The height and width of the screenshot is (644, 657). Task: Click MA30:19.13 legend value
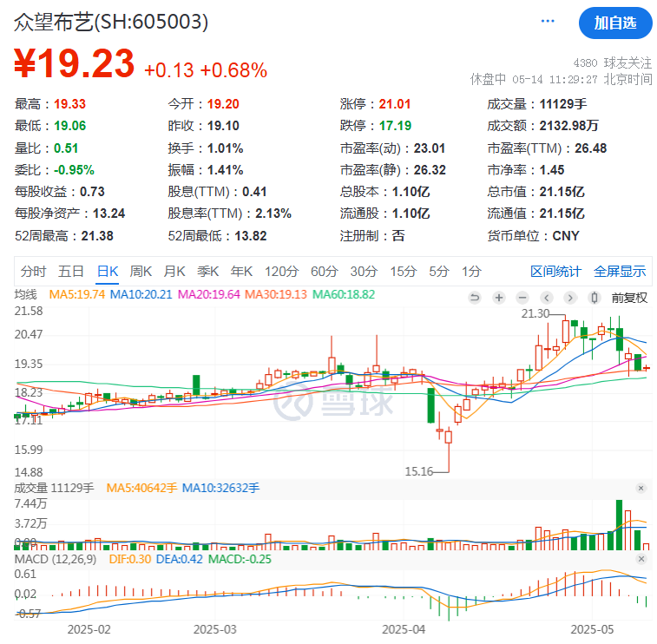tap(276, 294)
